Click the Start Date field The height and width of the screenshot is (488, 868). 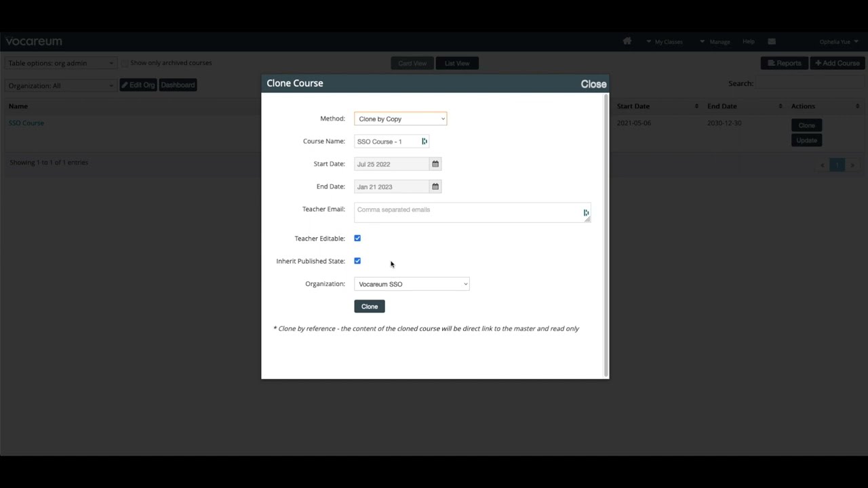pos(392,164)
